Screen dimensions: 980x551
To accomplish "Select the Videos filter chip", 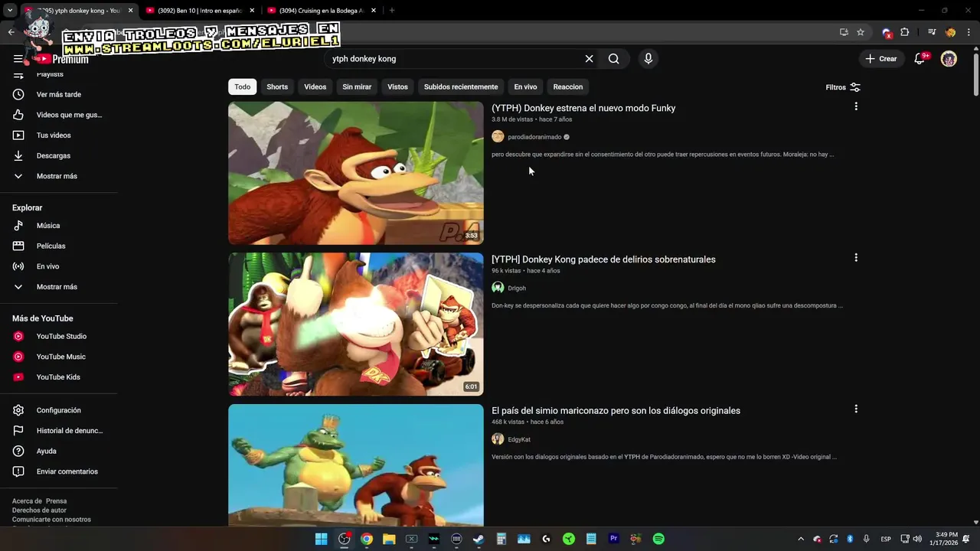I will point(315,87).
